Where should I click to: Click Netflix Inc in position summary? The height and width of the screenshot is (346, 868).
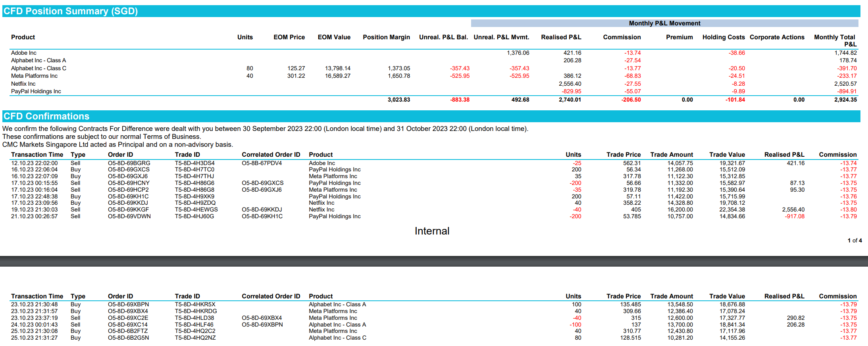tap(23, 84)
